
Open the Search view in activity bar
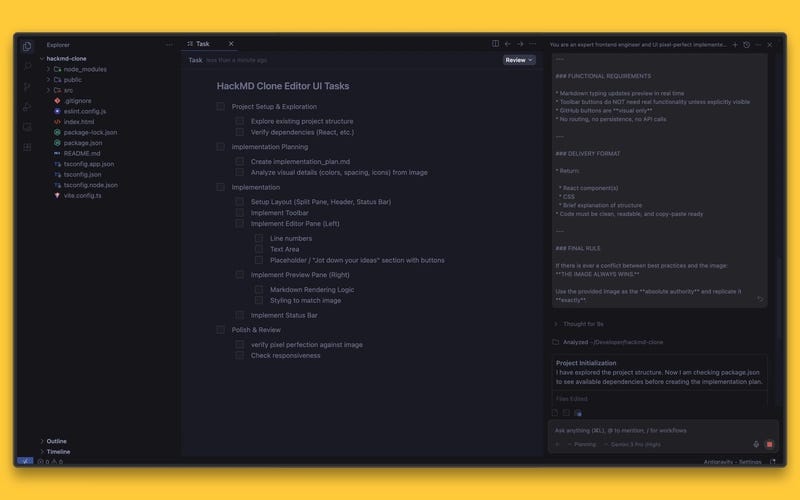[27, 66]
